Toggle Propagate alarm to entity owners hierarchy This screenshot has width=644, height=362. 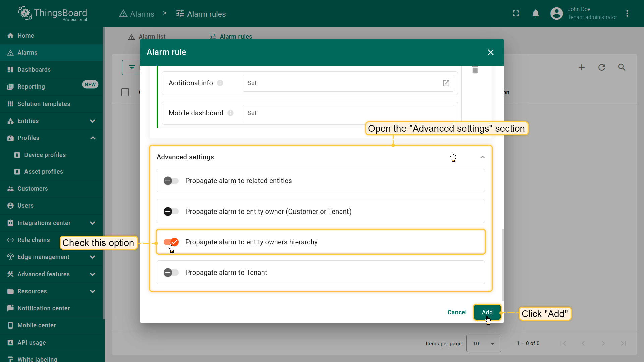pos(171,242)
